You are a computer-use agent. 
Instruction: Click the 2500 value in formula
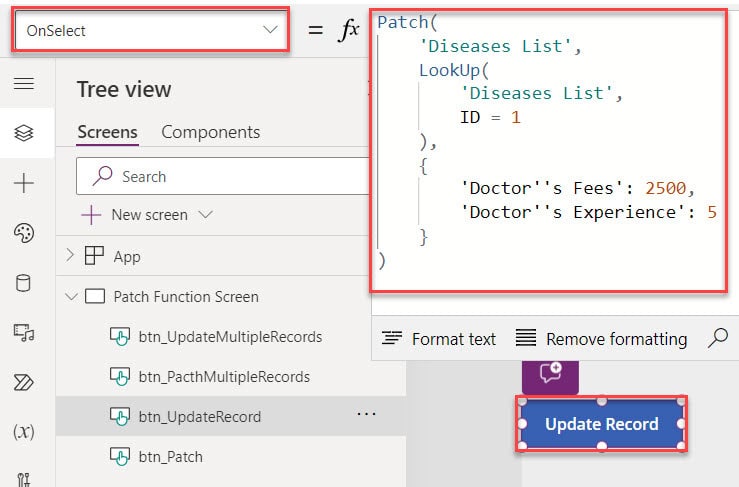665,188
